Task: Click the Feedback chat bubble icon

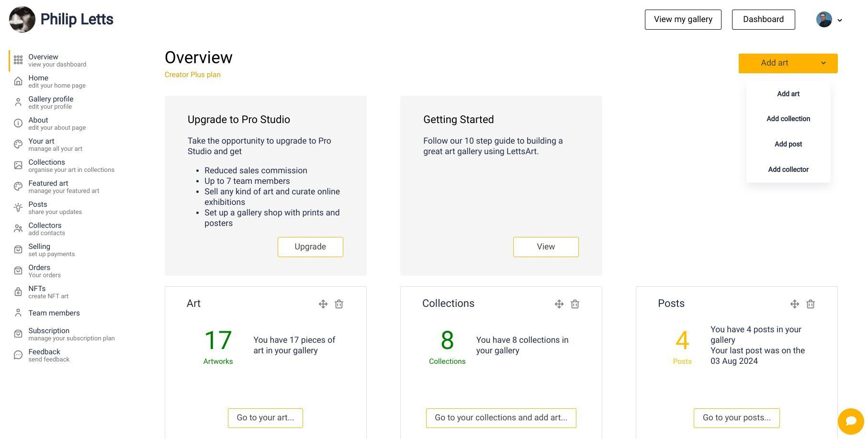Action: (x=18, y=355)
